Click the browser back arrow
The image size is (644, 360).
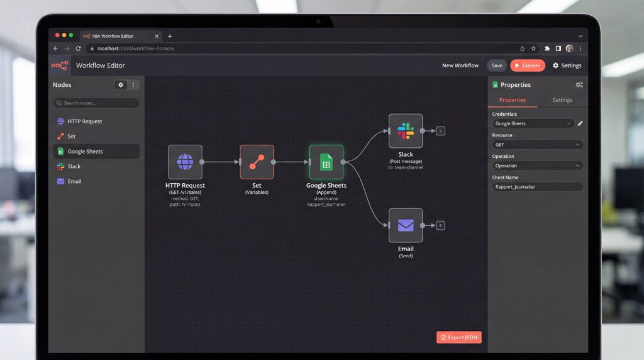(56, 48)
